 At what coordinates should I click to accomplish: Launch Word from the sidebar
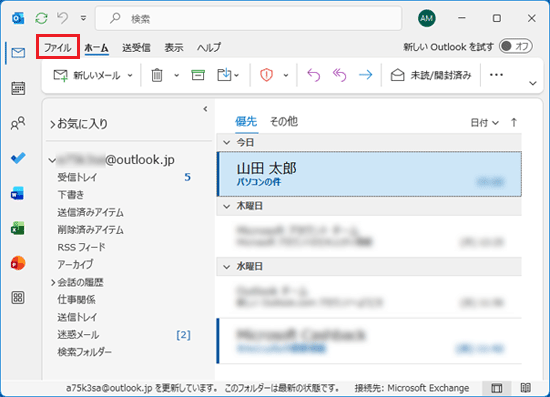click(x=17, y=193)
